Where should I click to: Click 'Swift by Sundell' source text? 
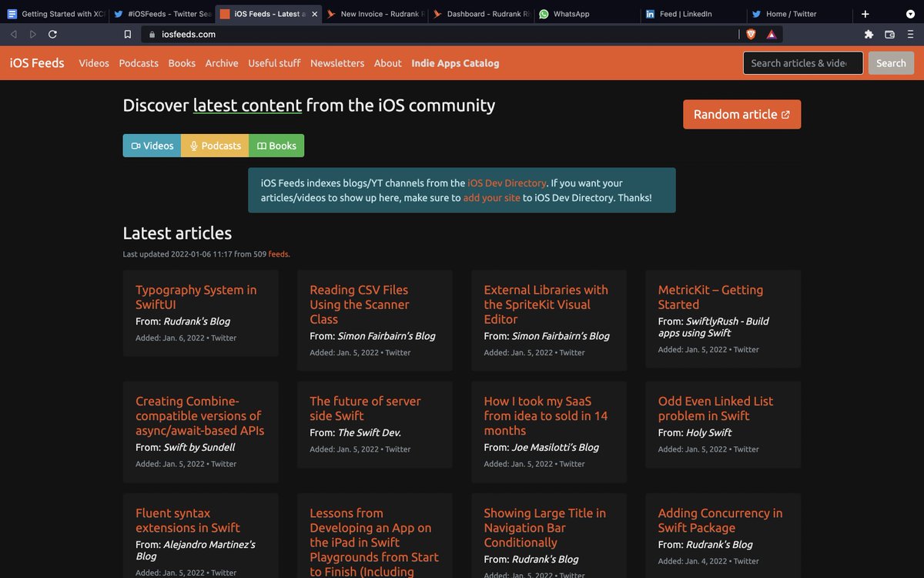199,448
